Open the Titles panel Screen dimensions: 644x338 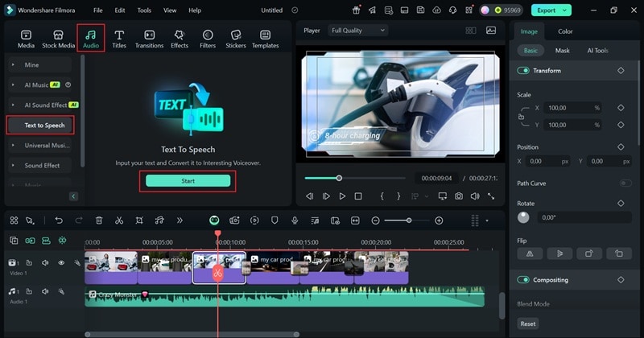coord(119,39)
